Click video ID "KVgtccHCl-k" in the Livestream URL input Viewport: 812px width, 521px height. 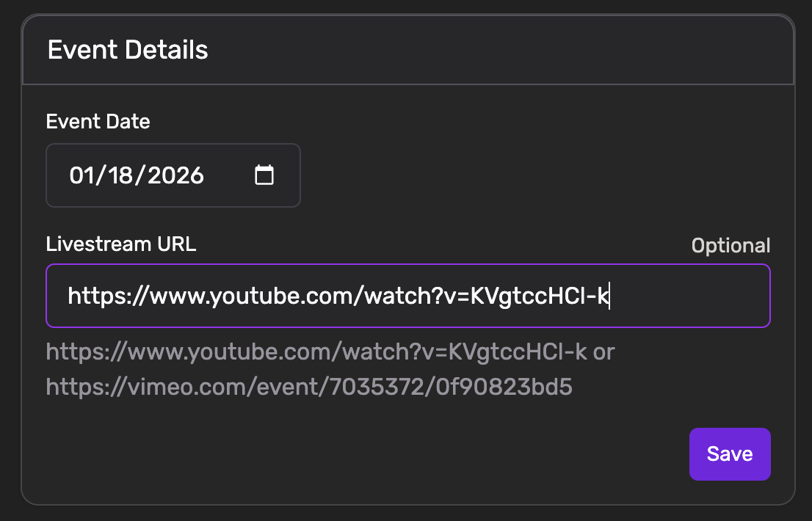[540, 296]
